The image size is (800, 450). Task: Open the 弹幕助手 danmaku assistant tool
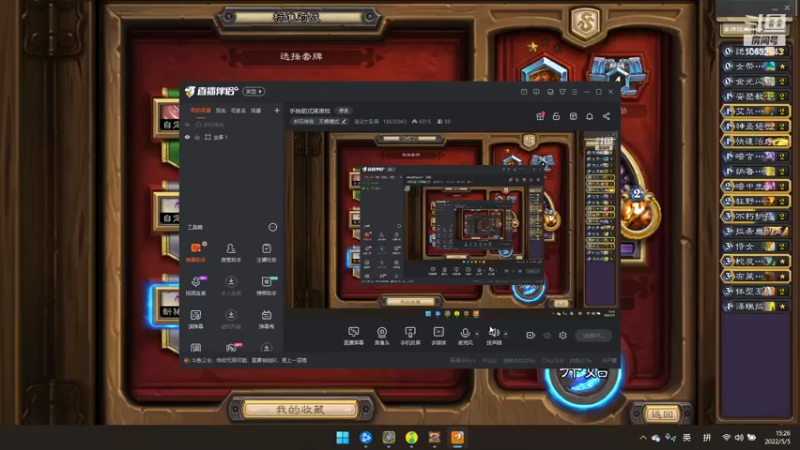tap(196, 253)
